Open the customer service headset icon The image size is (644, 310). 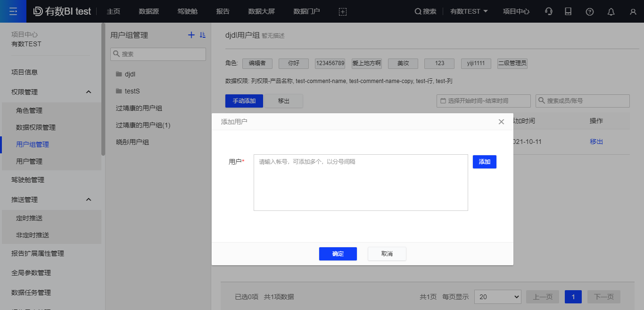[x=548, y=11]
